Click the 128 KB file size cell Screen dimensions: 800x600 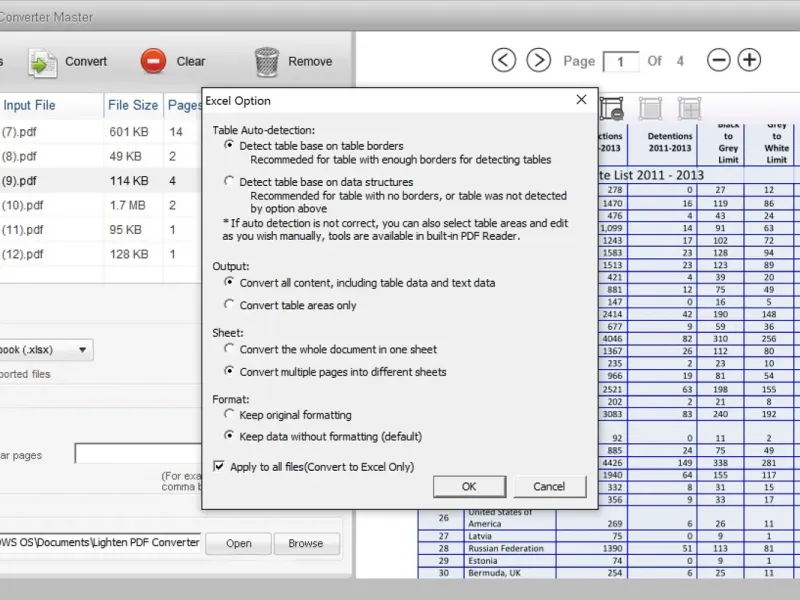tap(129, 254)
